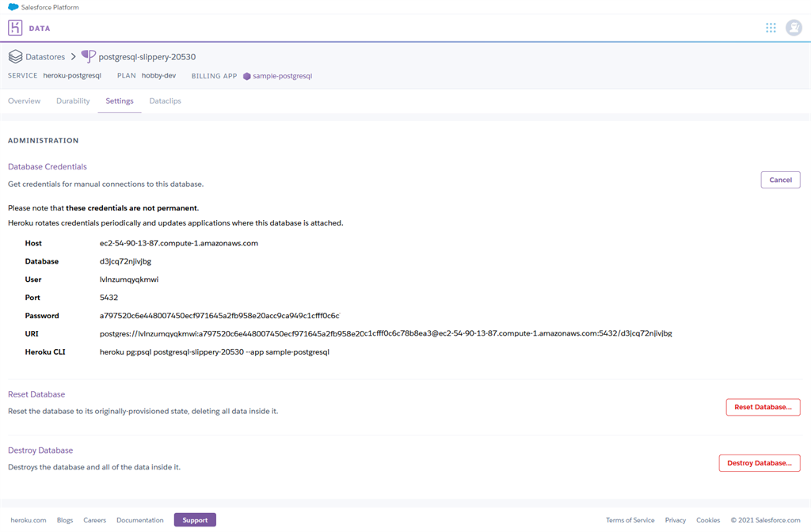This screenshot has height=532, width=811.
Task: Click the Destroy Database section heading
Action: pyautogui.click(x=40, y=450)
